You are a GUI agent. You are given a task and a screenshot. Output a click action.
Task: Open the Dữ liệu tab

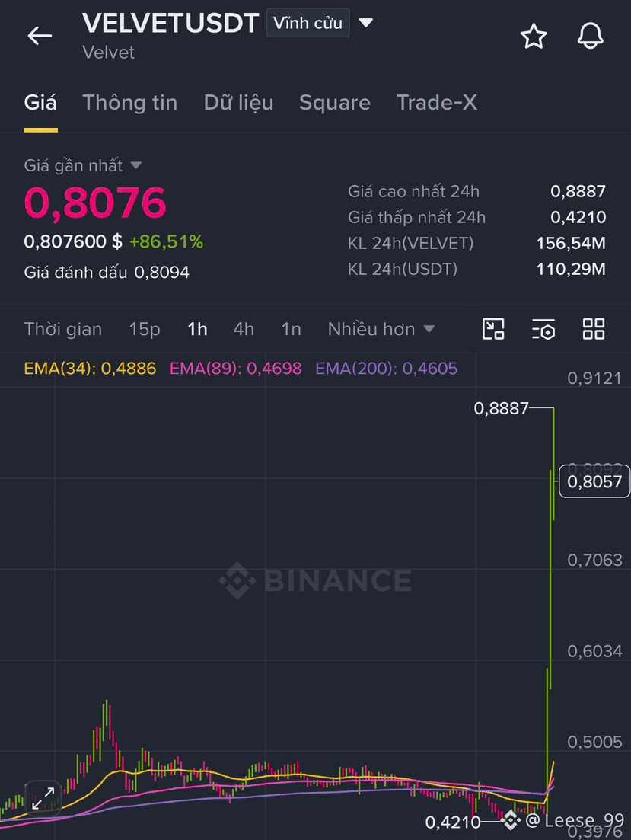238,103
